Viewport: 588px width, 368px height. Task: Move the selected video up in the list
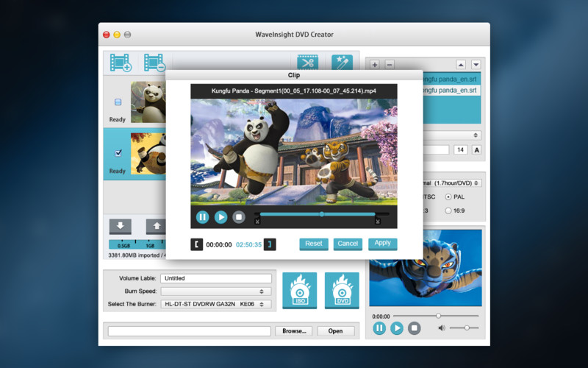click(x=156, y=227)
